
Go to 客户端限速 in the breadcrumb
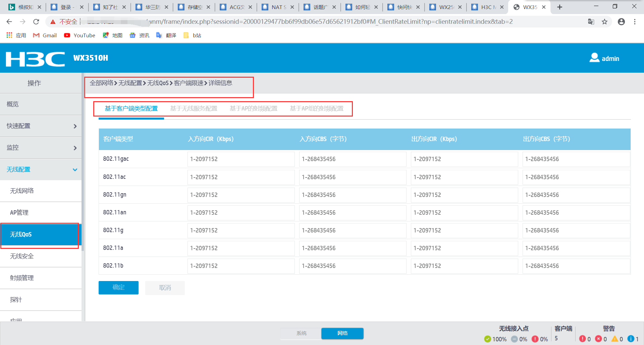tap(189, 83)
